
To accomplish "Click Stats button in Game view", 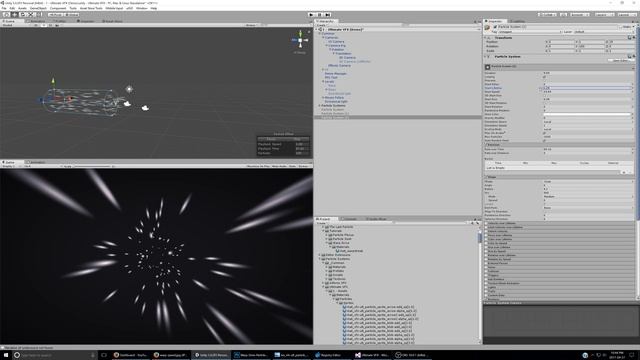I will pos(292,167).
